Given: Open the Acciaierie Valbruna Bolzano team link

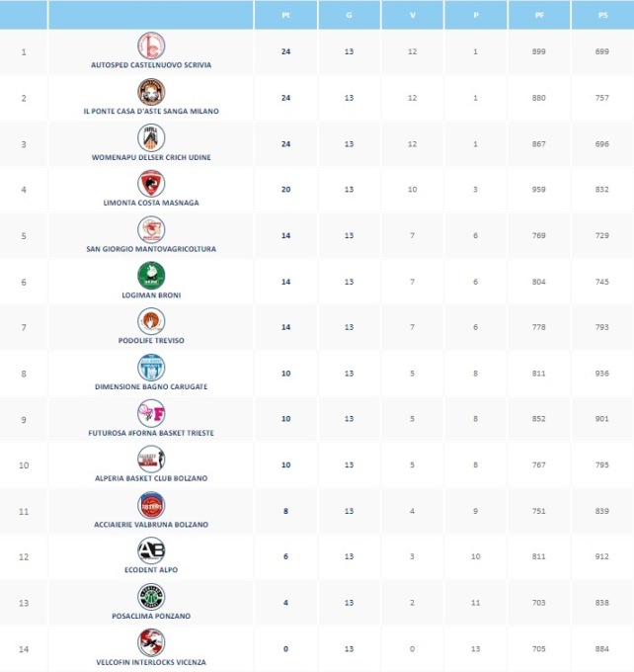Looking at the screenshot, I should (x=151, y=525).
